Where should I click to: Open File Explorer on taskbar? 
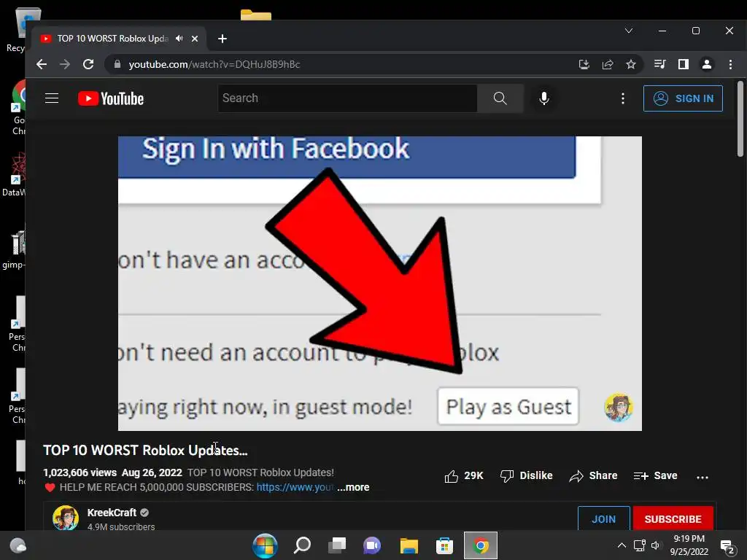coord(409,545)
